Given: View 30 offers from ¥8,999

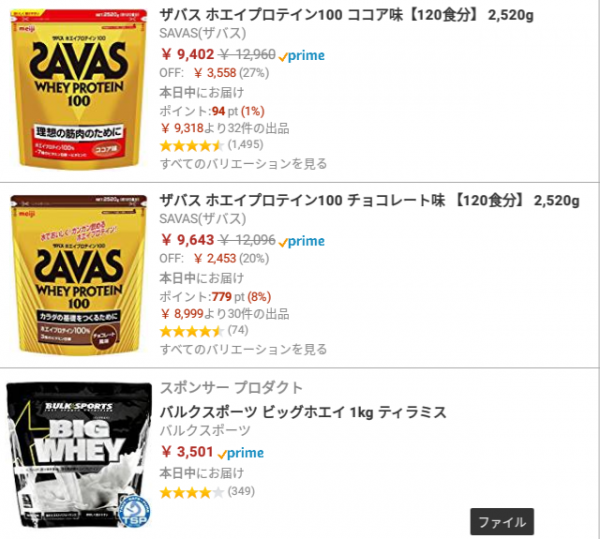Looking at the screenshot, I should coord(225,314).
